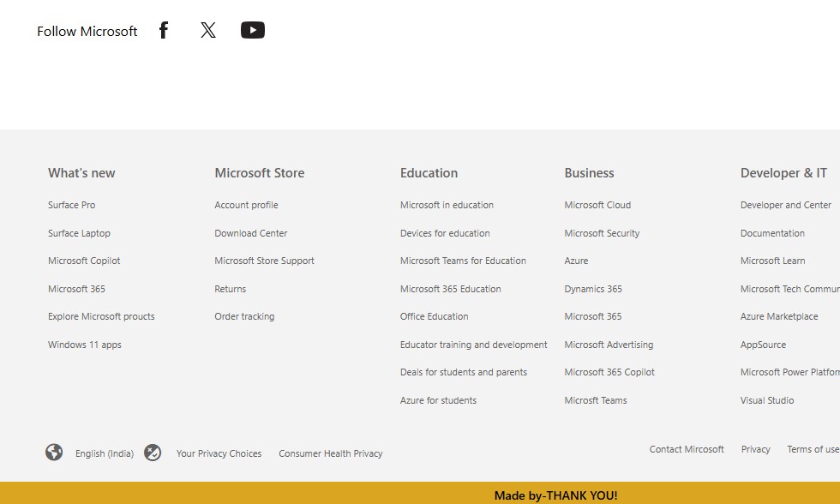Open Microsoft's Facebook page icon

pos(164,30)
